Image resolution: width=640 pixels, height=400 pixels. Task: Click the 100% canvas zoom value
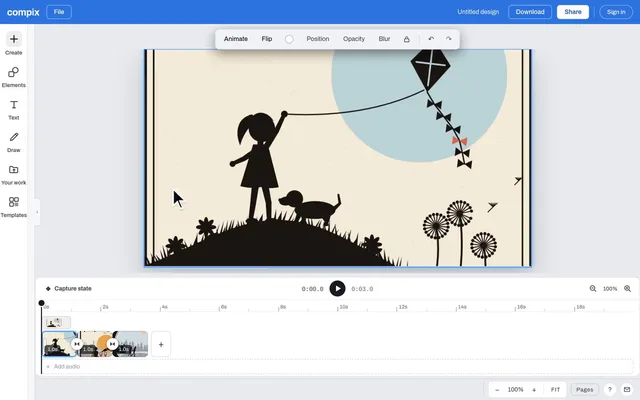[x=515, y=390]
